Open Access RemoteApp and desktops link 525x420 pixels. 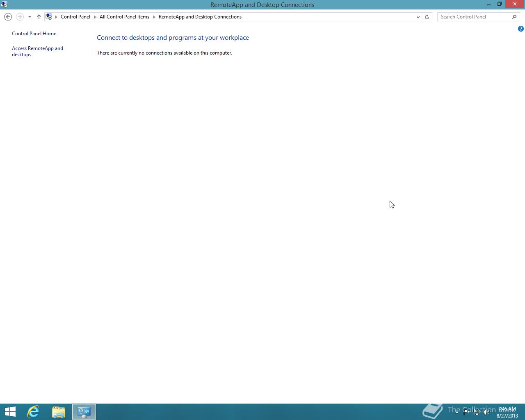click(37, 51)
